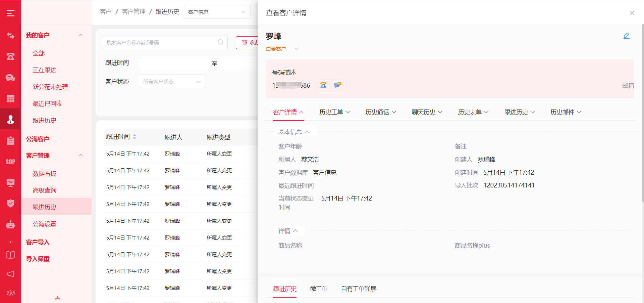Switch to the 微工单 tab
Image resolution: width=644 pixels, height=303 pixels.
click(x=319, y=289)
